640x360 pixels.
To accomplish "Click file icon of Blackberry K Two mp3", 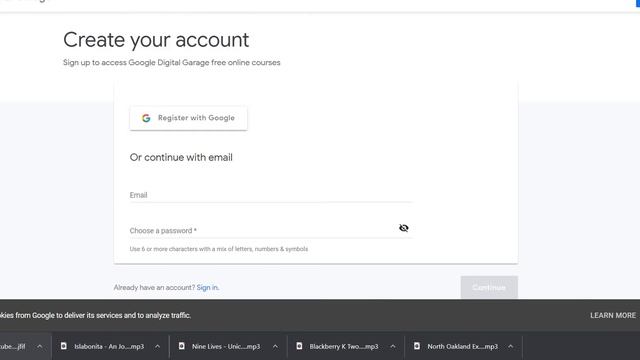I will pos(299,346).
